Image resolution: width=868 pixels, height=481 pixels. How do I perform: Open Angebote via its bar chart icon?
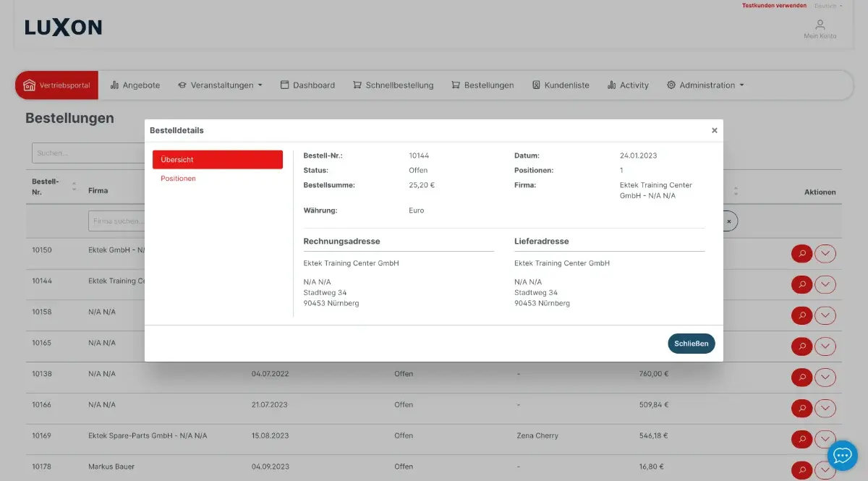coord(115,85)
